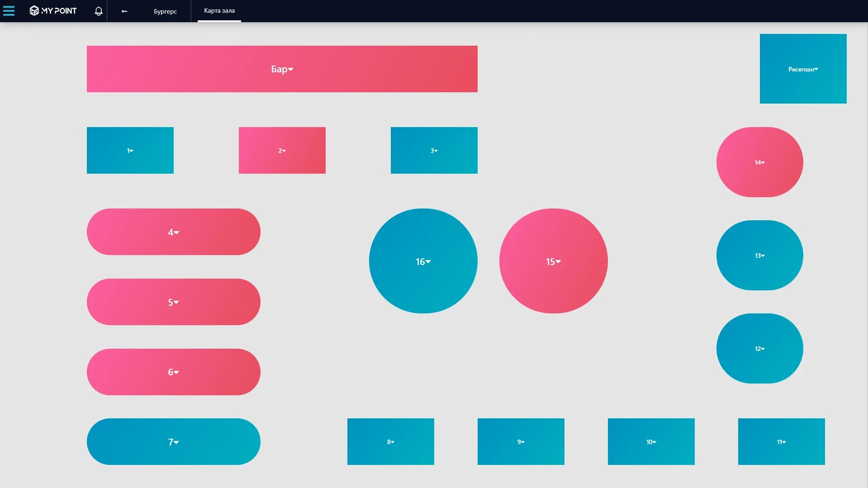
Task: Pick round table 16
Action: pos(423,261)
